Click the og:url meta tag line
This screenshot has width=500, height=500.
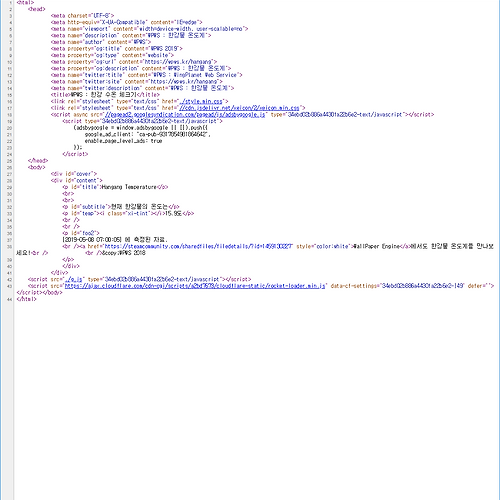point(134,62)
